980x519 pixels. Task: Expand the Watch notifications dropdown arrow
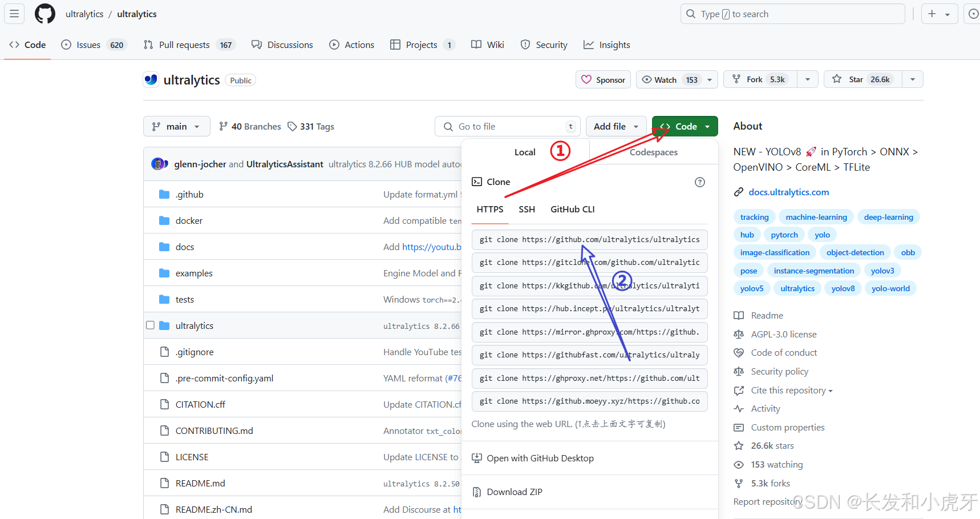pyautogui.click(x=710, y=80)
